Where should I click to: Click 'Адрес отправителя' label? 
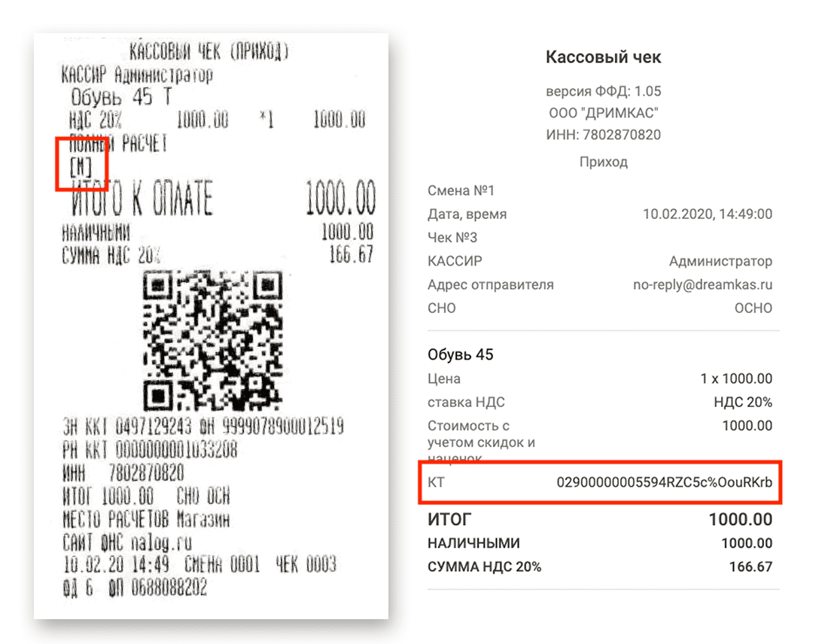491,284
